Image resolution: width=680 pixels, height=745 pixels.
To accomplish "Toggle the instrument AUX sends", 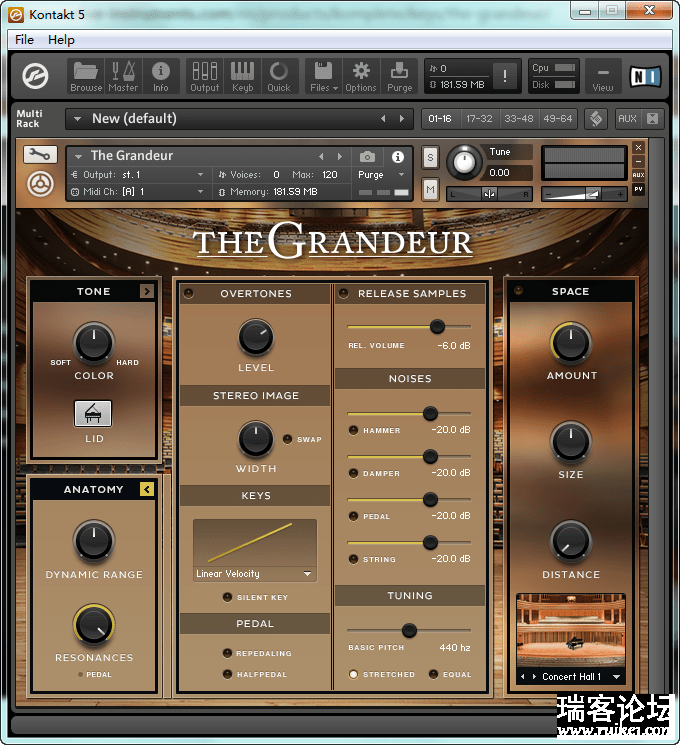I will pos(638,175).
